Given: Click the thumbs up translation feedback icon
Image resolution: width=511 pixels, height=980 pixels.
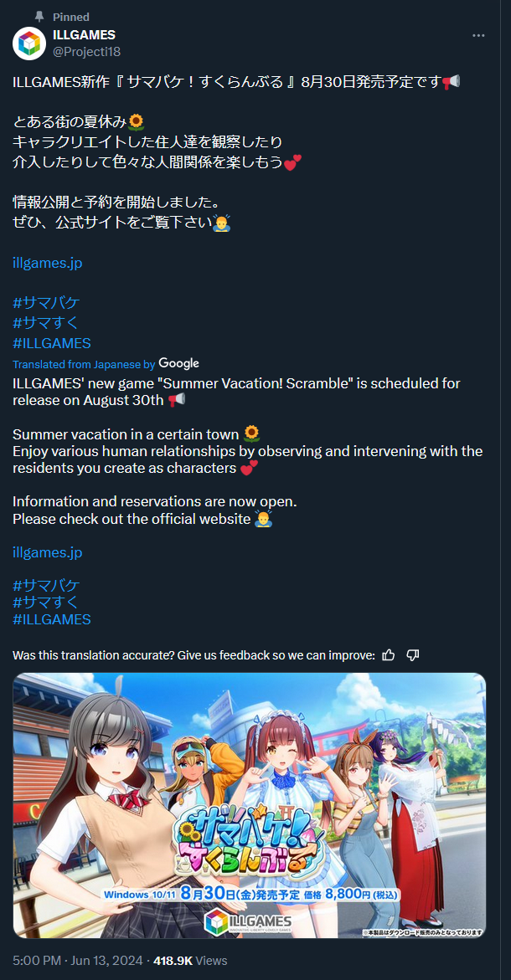Looking at the screenshot, I should coord(388,654).
